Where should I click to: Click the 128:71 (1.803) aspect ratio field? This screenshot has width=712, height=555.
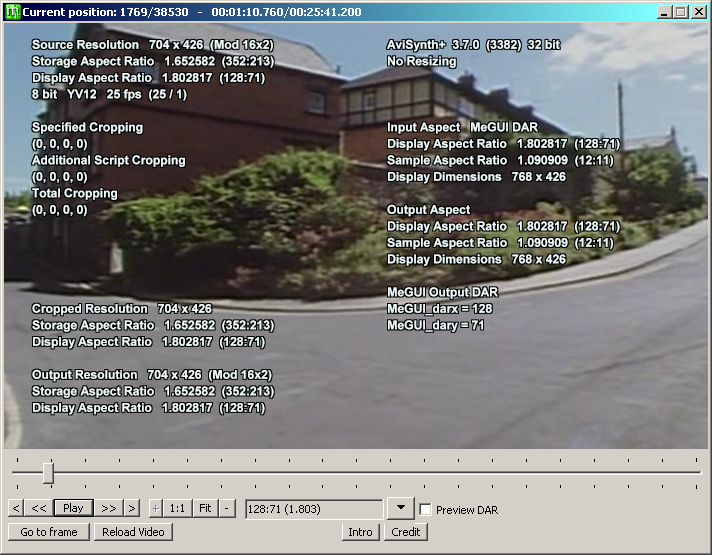pyautogui.click(x=314, y=509)
